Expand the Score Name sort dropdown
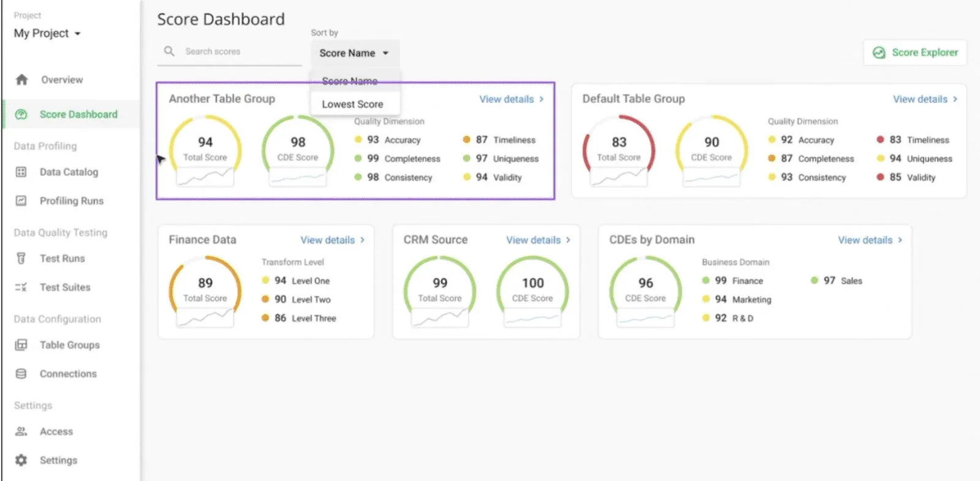The width and height of the screenshot is (980, 481). 354,53
